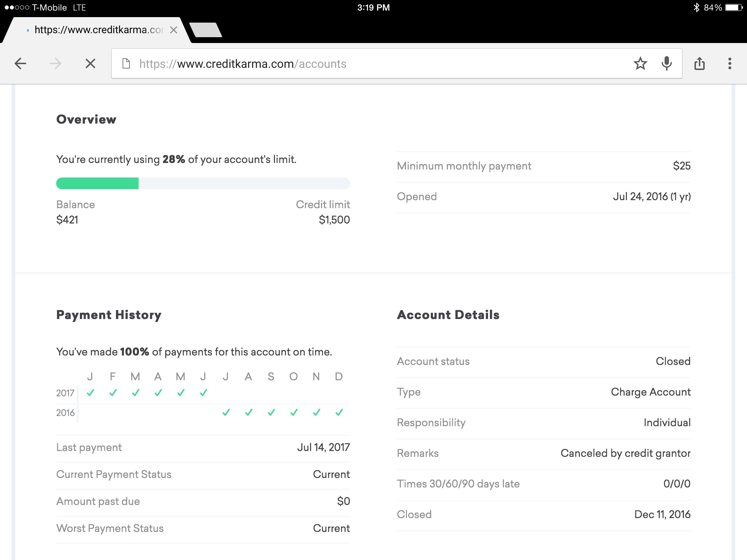Viewport: 747px width, 560px height.
Task: Select the Account status row
Action: pyautogui.click(x=543, y=361)
